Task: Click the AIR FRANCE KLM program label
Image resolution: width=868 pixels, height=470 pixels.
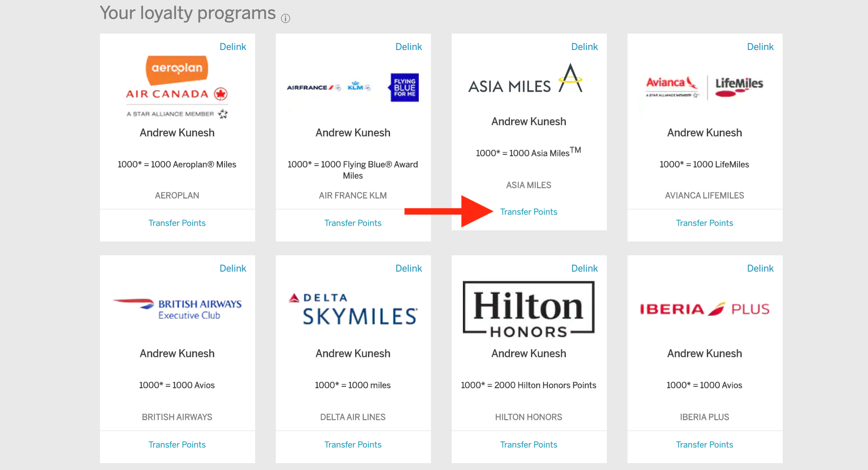Action: pyautogui.click(x=353, y=195)
